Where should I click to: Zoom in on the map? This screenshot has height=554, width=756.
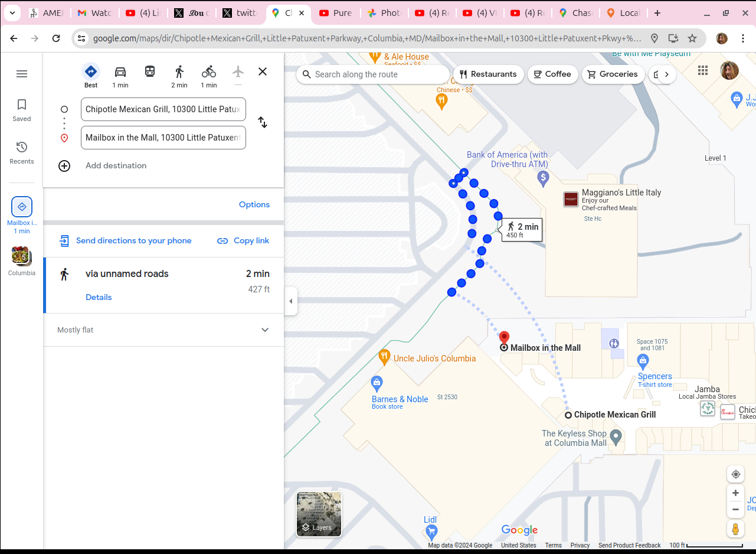(735, 493)
